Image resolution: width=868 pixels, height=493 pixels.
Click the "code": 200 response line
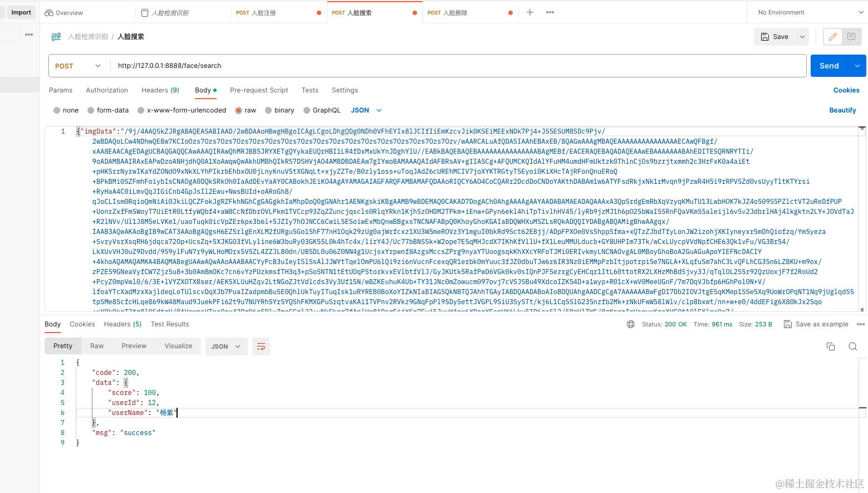pos(115,373)
